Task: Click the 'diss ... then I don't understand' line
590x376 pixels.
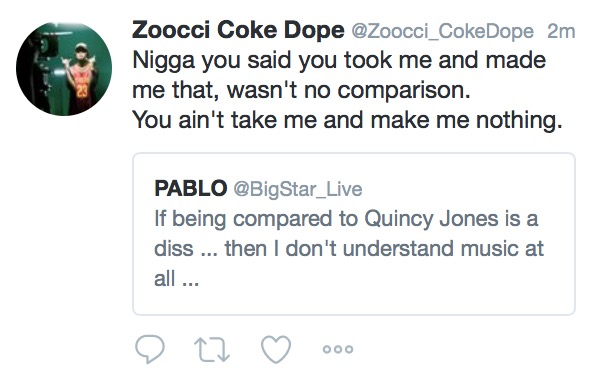Action: click(x=349, y=249)
